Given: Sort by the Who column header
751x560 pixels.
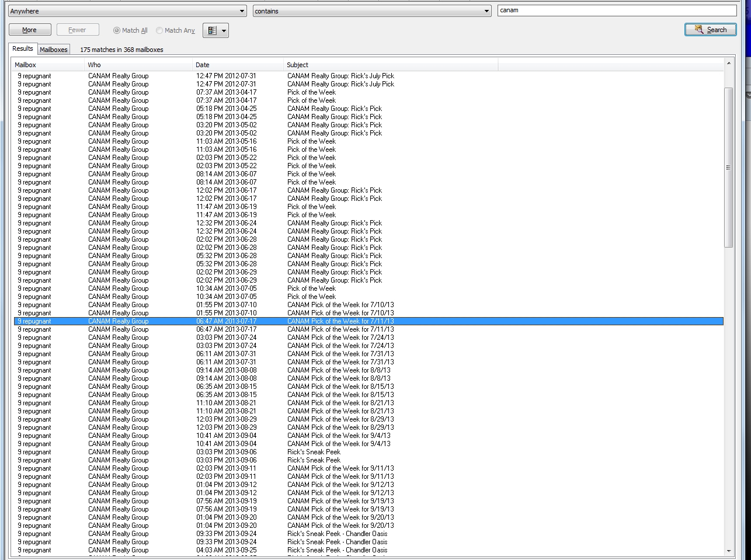Looking at the screenshot, I should click(139, 65).
